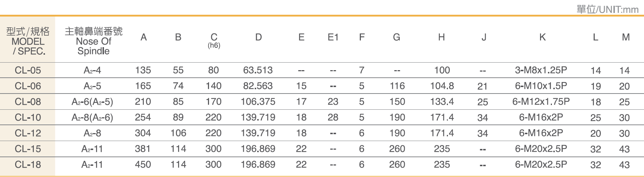Screen dimensions: 644x177
Task: Select the 450 value in CL-18 row
Action: click(143, 164)
